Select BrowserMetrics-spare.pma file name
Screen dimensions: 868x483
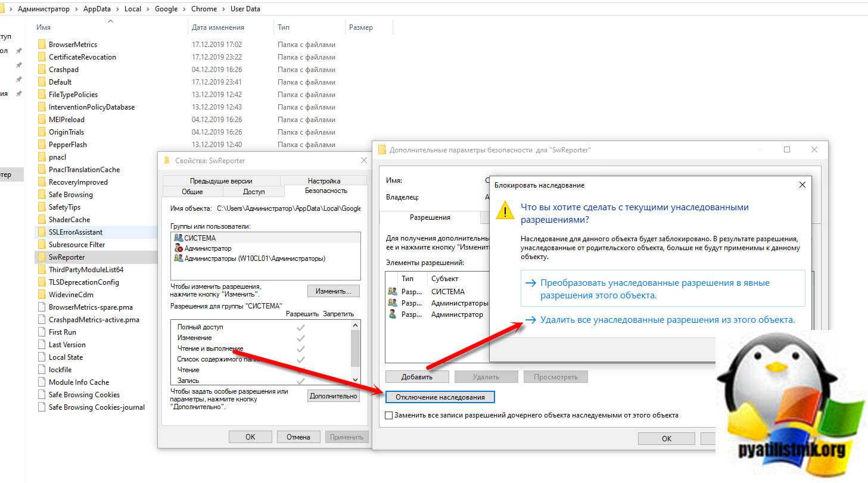tap(91, 307)
